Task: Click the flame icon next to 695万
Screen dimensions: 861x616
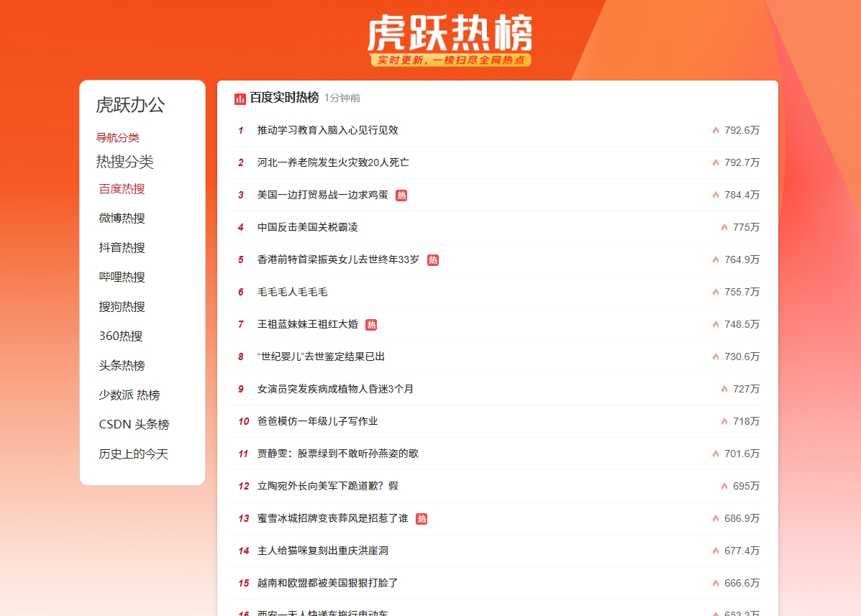Action: (724, 487)
